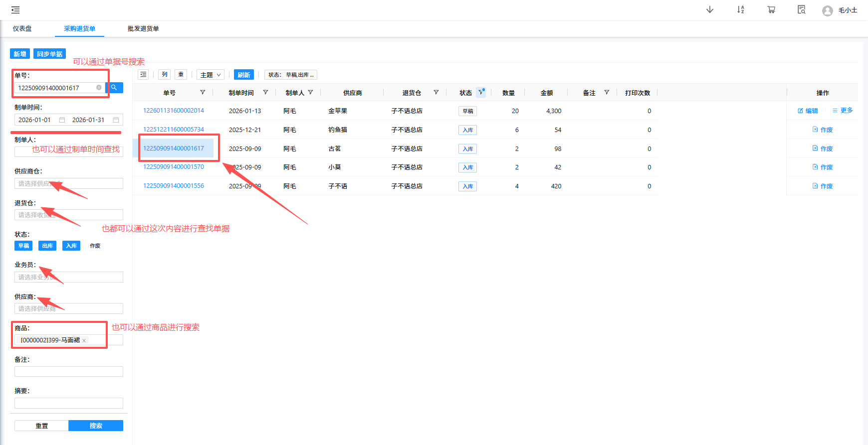Switch to the 仪表盘 tab

22,29
